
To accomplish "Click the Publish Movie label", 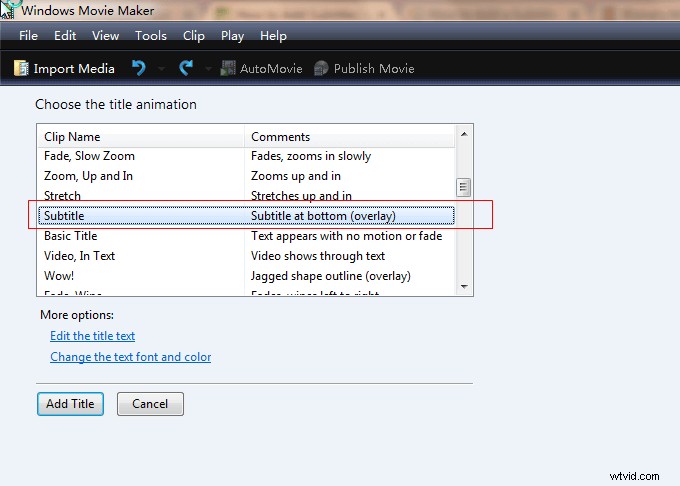I will [374, 68].
